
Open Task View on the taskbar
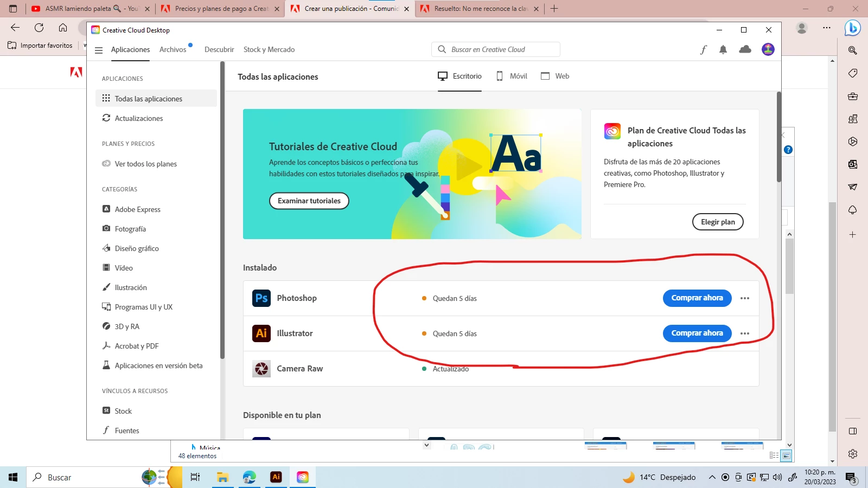[195, 477]
